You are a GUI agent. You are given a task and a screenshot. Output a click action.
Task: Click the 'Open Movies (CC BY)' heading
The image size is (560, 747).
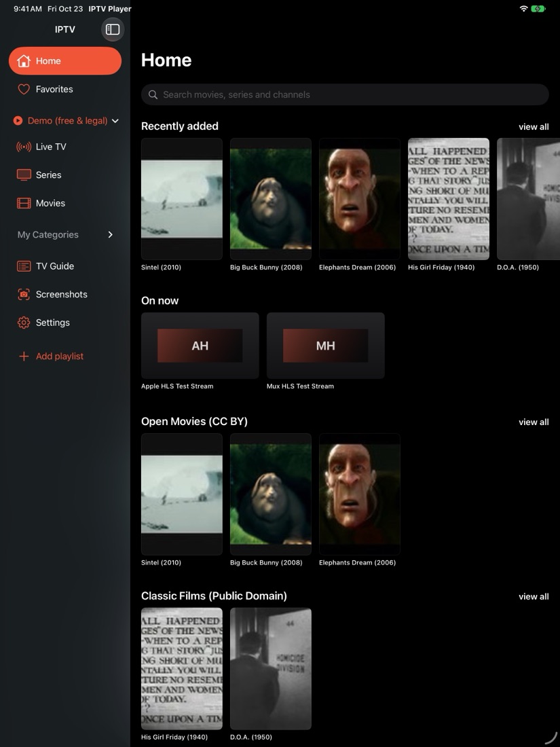(194, 422)
